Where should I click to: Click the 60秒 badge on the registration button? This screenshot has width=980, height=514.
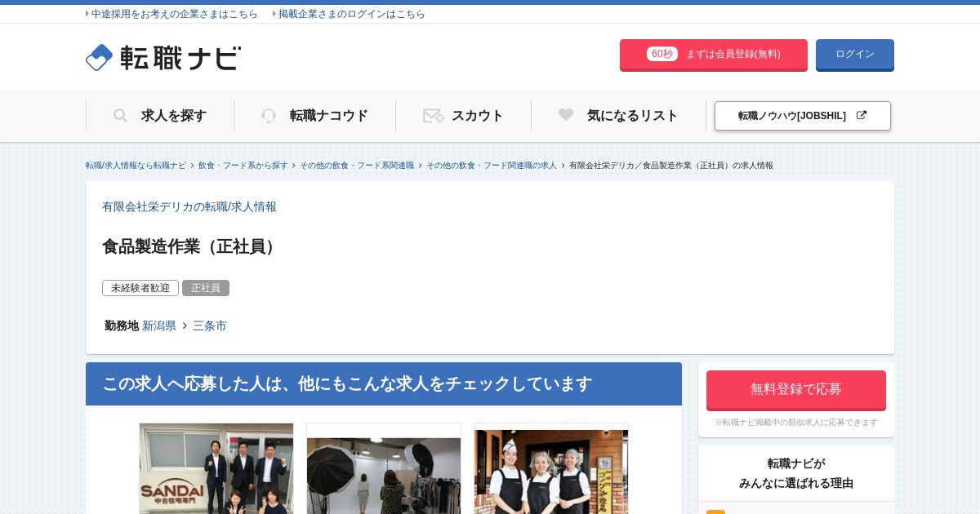pyautogui.click(x=662, y=54)
